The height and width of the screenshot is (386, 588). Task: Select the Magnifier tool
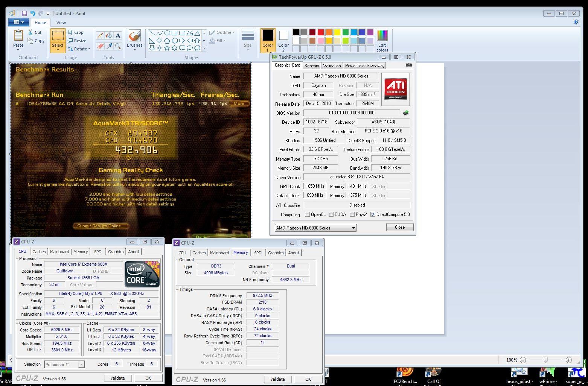point(118,46)
